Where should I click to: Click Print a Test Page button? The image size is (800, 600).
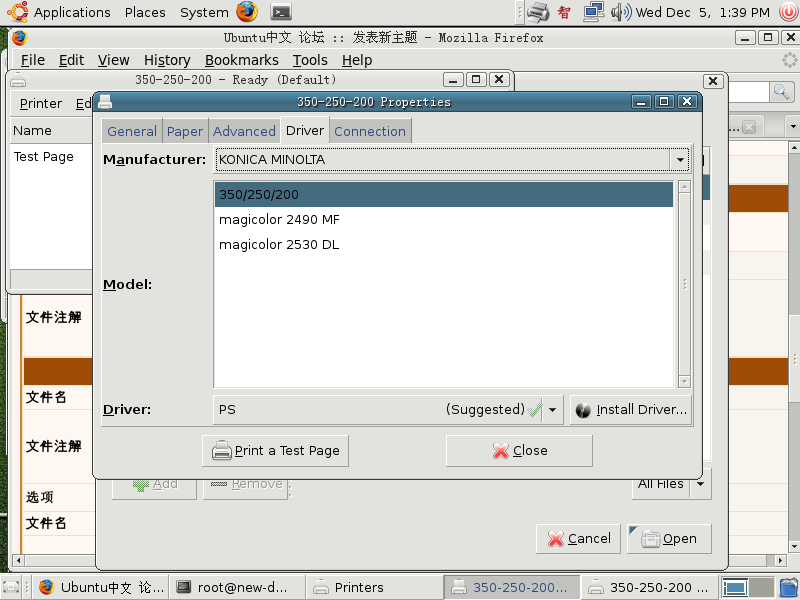click(x=276, y=451)
